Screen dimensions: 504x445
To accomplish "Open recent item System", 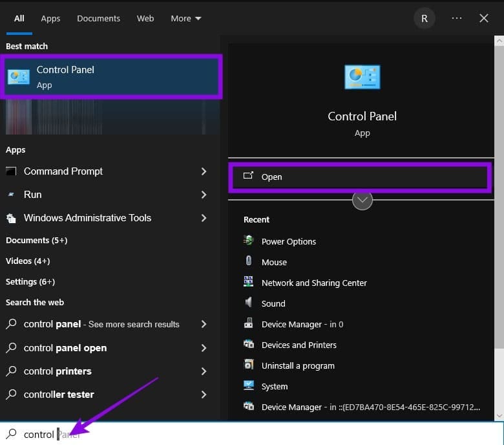I will (275, 386).
